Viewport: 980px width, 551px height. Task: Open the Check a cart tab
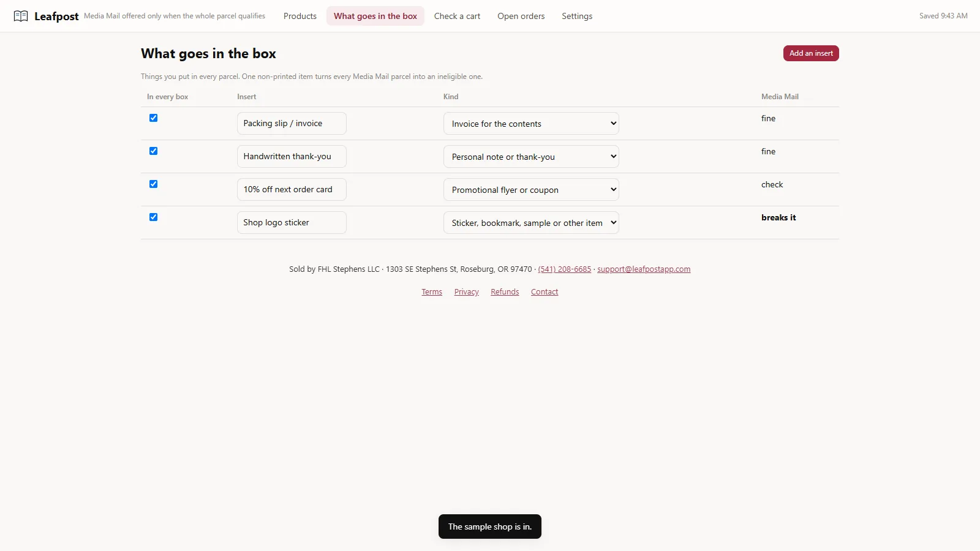(x=457, y=16)
